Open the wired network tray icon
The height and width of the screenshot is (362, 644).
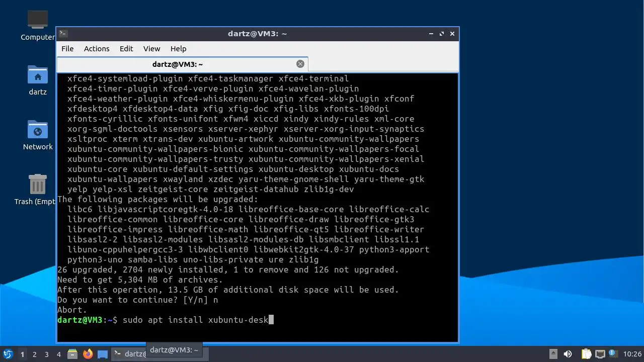coord(599,354)
